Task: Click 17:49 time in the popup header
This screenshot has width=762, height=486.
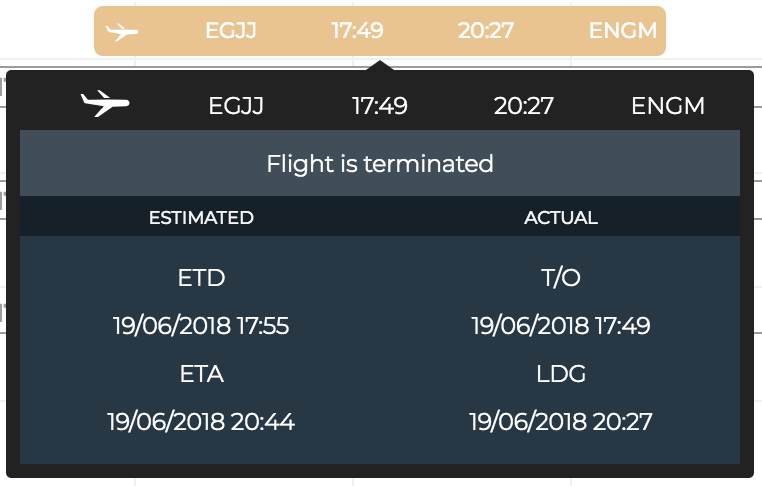Action: click(380, 105)
